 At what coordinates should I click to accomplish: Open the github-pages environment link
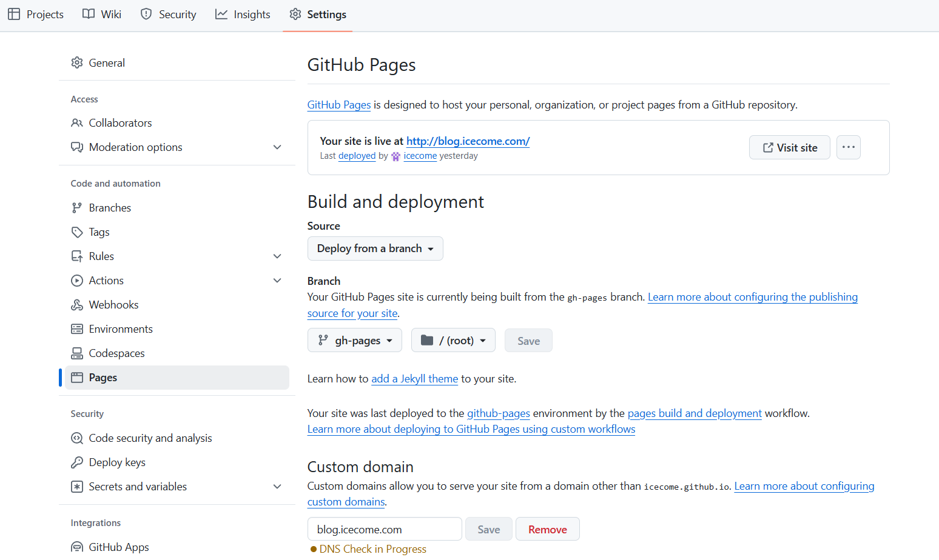[x=499, y=413]
